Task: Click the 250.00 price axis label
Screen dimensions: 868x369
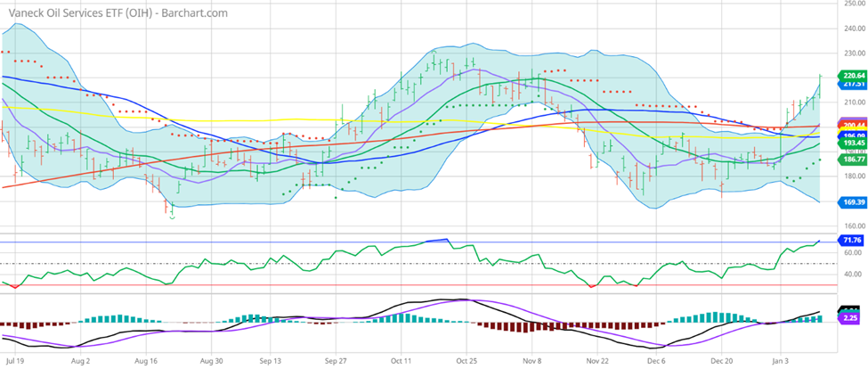Action: (855, 4)
